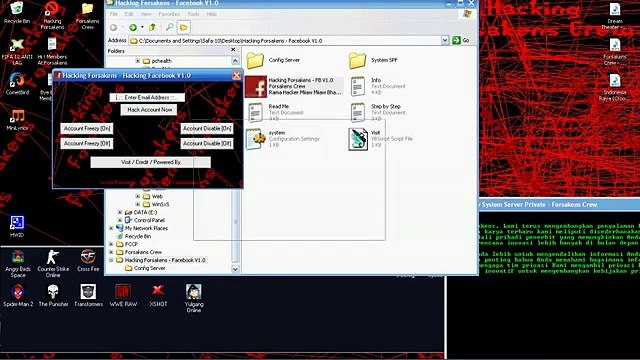Open the Indonesia Raya audio file icon
The width and height of the screenshot is (640, 360).
[x=615, y=87]
